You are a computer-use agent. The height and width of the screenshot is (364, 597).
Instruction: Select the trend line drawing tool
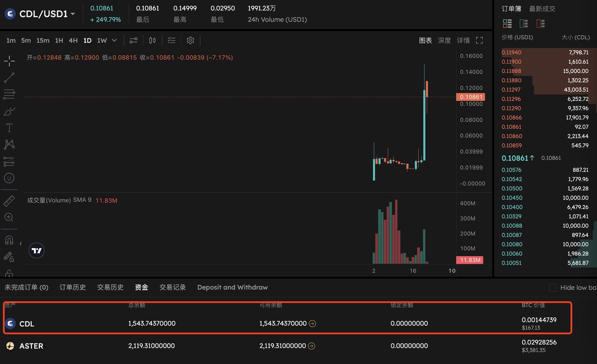[x=9, y=78]
